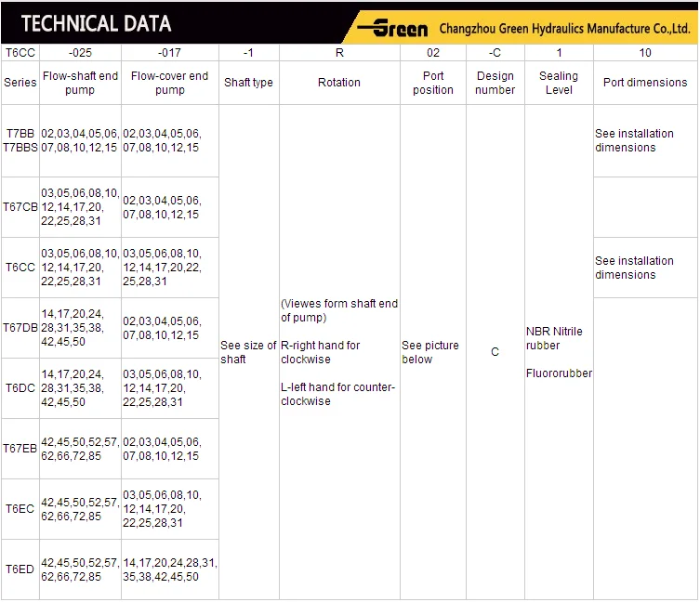Click the Series column header
Image resolution: width=700 pixels, height=602 pixels.
(x=20, y=83)
